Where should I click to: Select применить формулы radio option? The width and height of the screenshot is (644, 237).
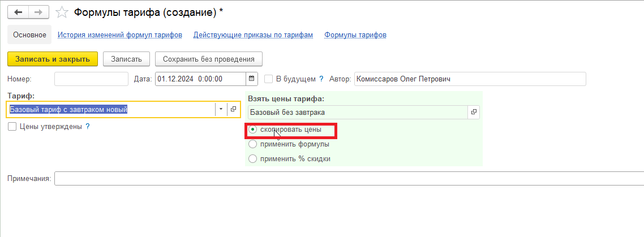253,144
